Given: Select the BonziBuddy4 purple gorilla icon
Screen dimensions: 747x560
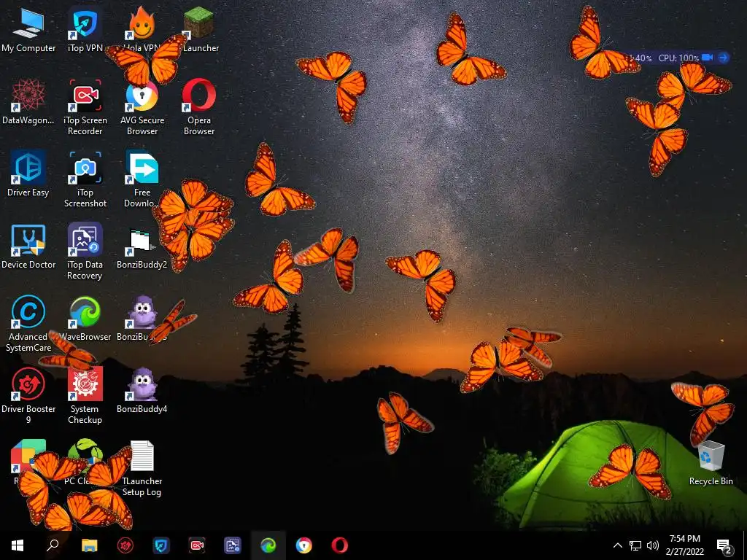Looking at the screenshot, I should point(142,391).
